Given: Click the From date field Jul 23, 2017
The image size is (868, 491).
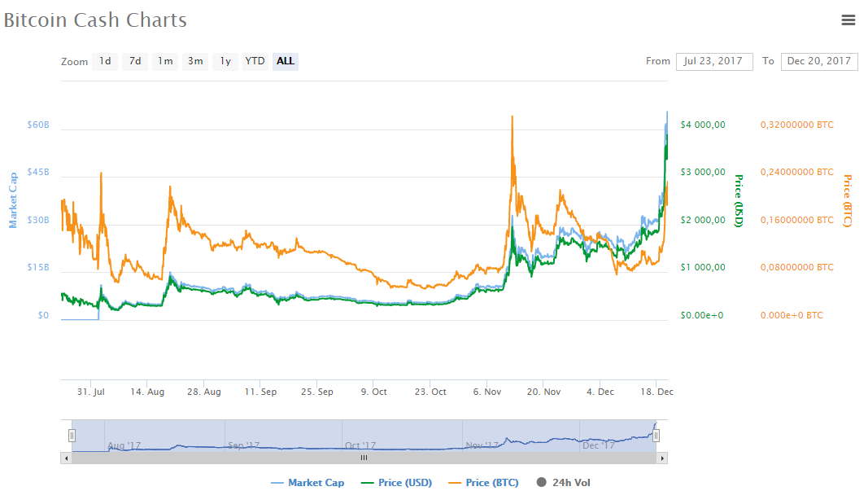Looking at the screenshot, I should tap(714, 62).
